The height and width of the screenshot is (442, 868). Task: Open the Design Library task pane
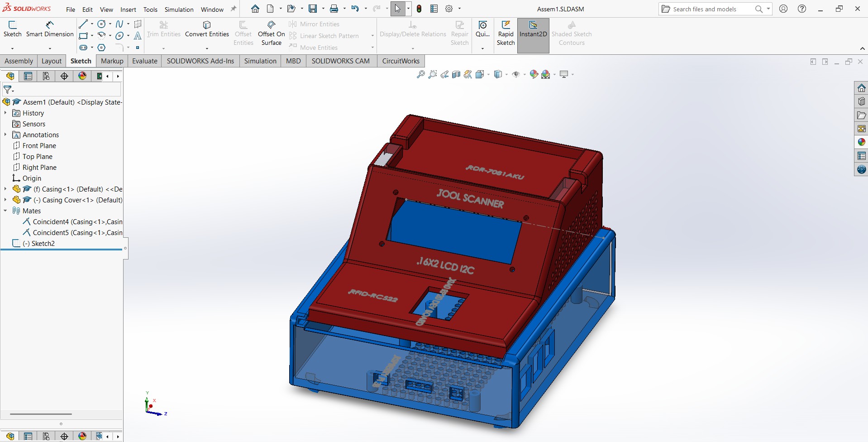pyautogui.click(x=861, y=101)
